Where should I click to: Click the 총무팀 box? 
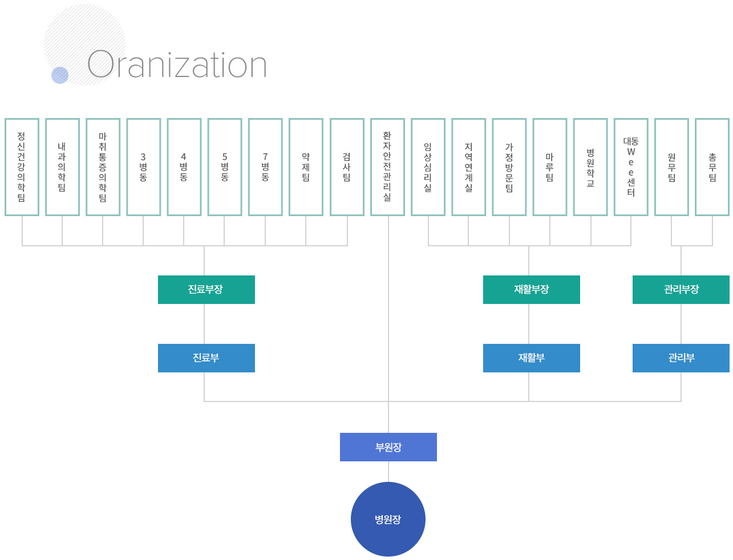(x=712, y=167)
